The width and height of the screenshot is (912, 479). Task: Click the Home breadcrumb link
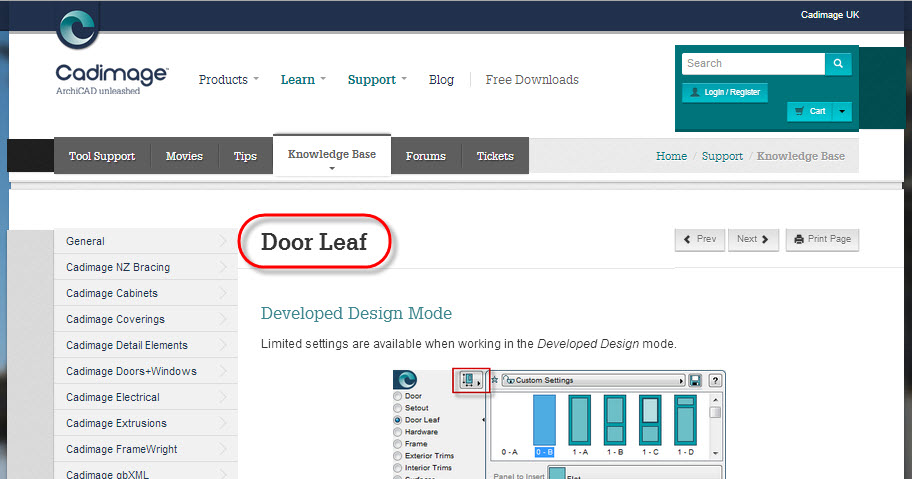click(671, 156)
